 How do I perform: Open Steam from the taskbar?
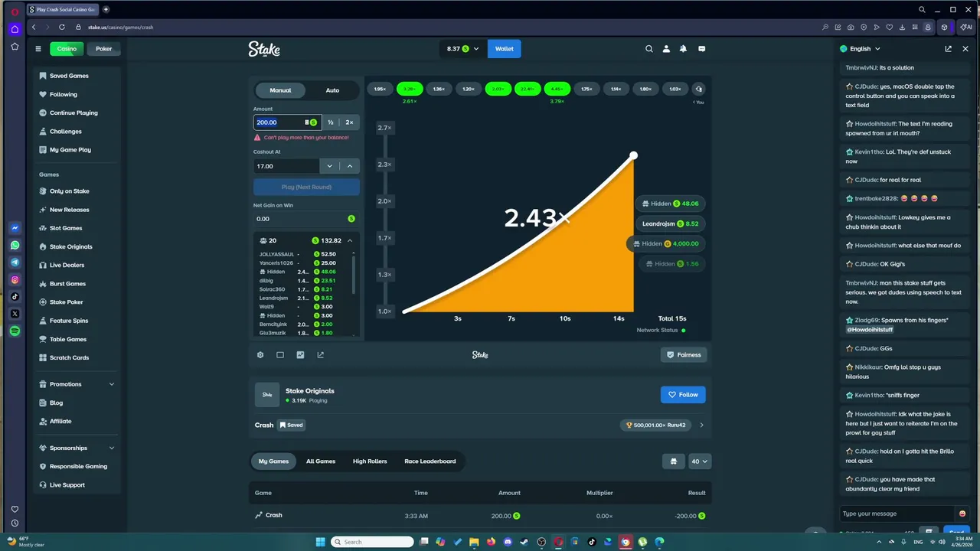pos(524,542)
